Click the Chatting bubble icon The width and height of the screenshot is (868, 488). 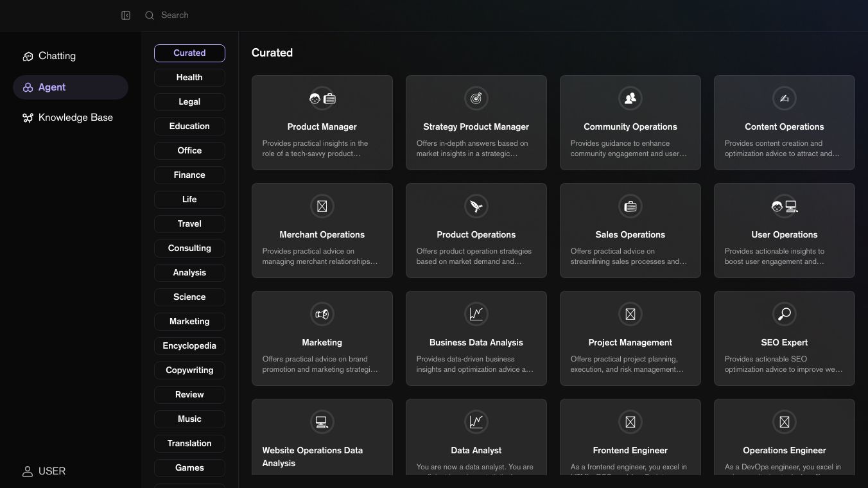pyautogui.click(x=28, y=57)
